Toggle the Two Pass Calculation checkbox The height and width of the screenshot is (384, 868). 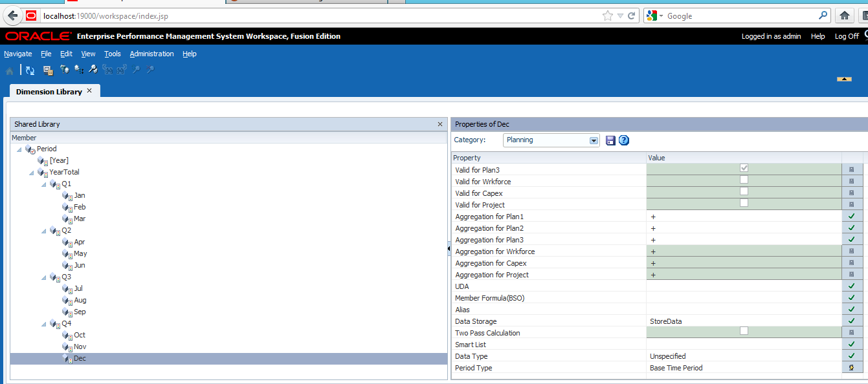744,331
